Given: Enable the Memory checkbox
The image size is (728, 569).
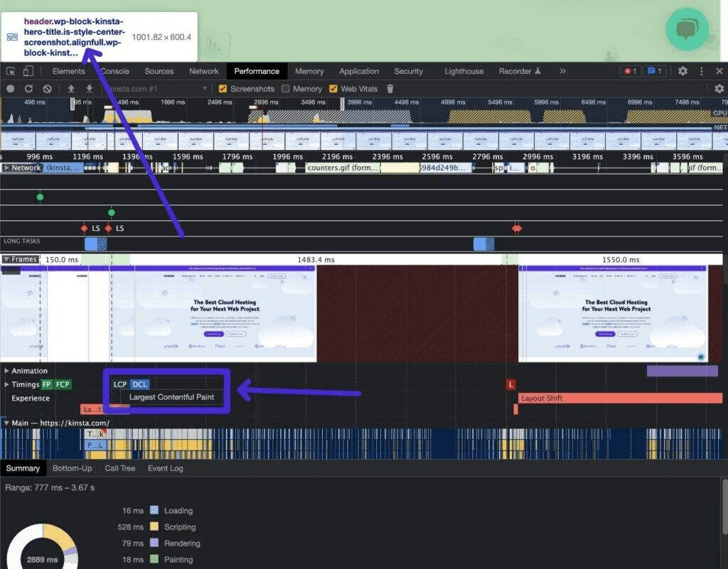Looking at the screenshot, I should click(x=286, y=89).
